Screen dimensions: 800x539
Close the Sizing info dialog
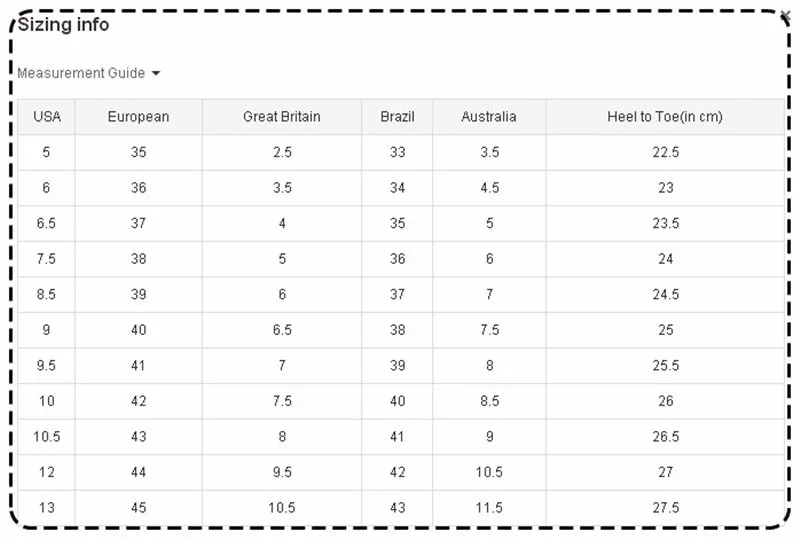[x=785, y=16]
